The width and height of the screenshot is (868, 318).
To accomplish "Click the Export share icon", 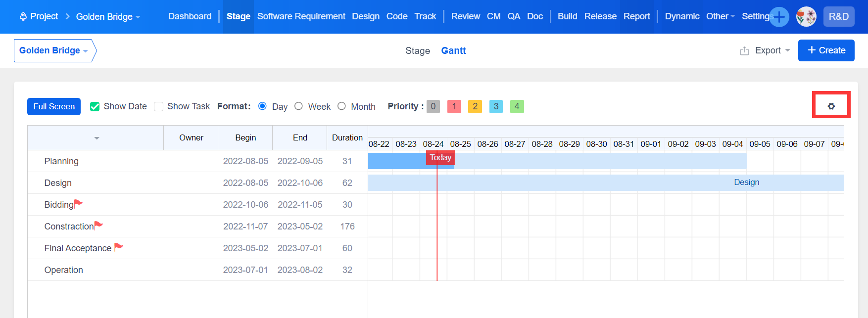I will coord(744,50).
